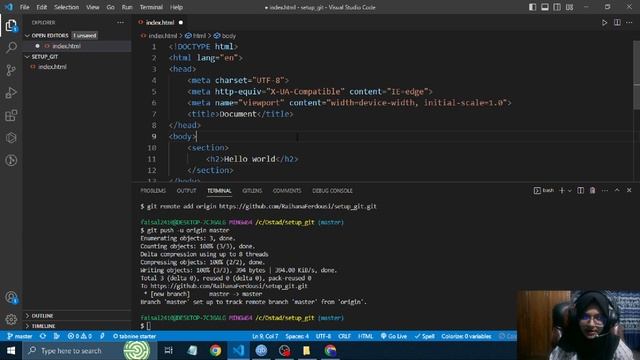Open index.html in the SETUP_GIT folder
Viewport: 640px width, 360px height.
[x=52, y=67]
